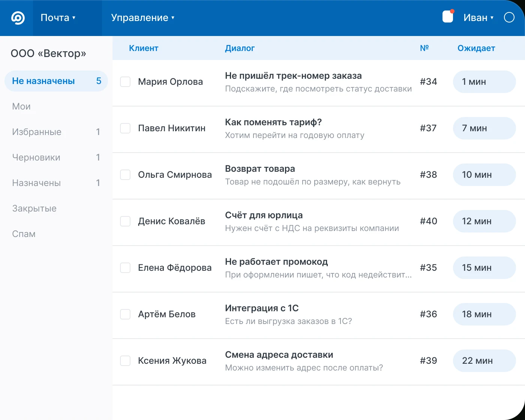This screenshot has width=525, height=420.
Task: Click ticket number #35
Action: point(428,268)
